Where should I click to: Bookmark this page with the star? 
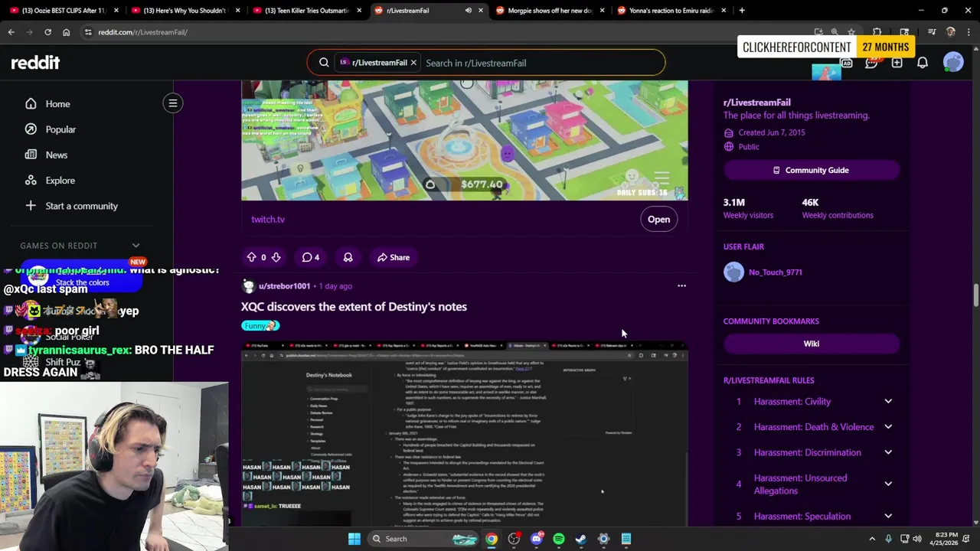[x=851, y=32]
